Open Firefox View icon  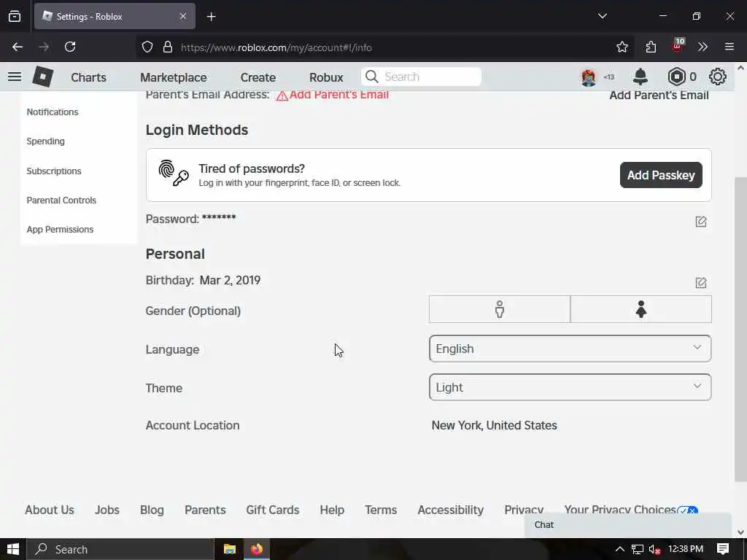(15, 16)
